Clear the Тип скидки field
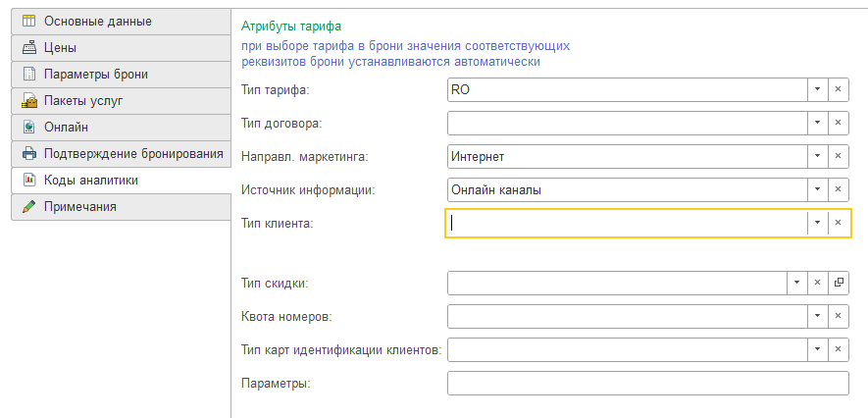Screen dimensions: 868x418 click(x=817, y=283)
